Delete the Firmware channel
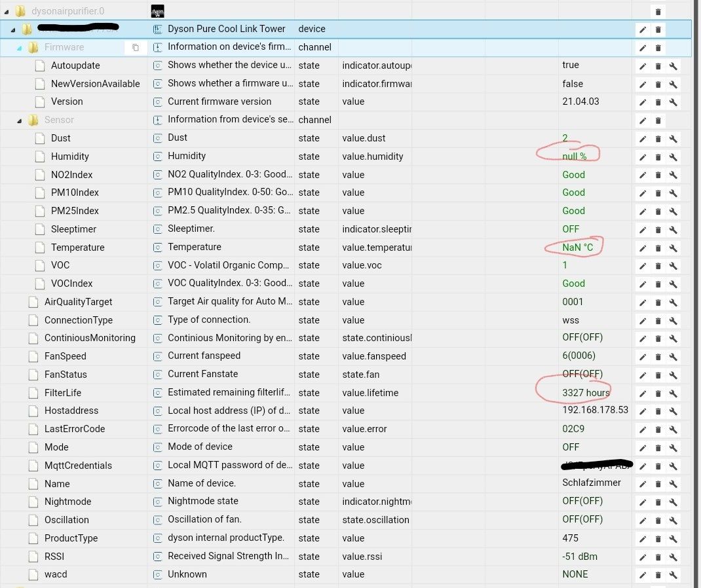 658,48
